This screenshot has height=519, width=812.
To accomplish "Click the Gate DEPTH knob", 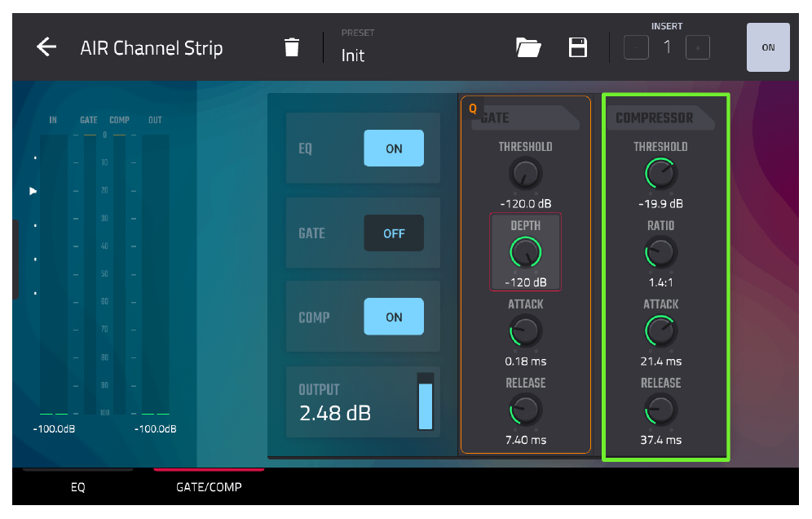I will point(525,252).
